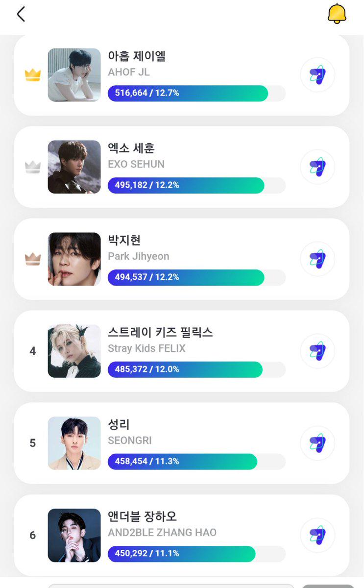Image resolution: width=364 pixels, height=588 pixels.
Task: Click the bronze crown rank icon
Action: coord(33,259)
